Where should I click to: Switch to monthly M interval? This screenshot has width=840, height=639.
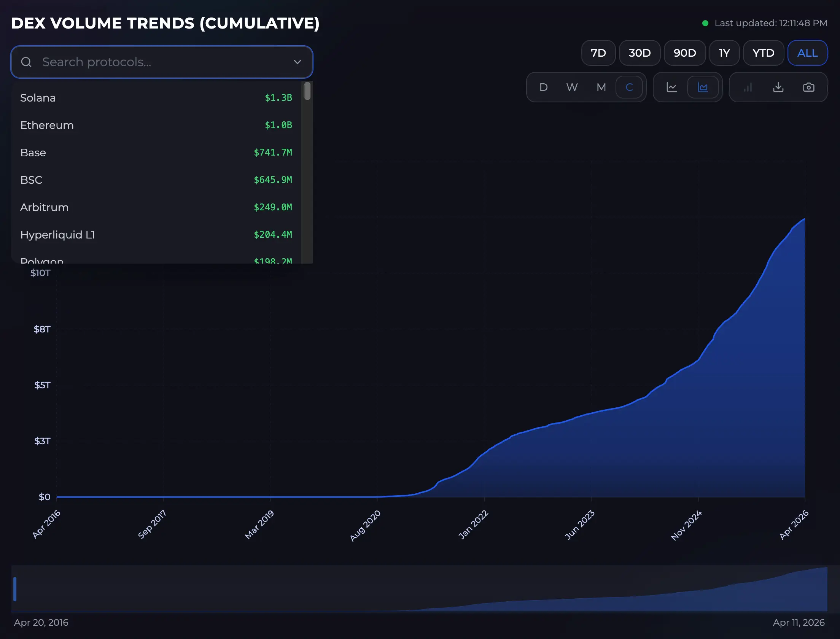tap(601, 87)
